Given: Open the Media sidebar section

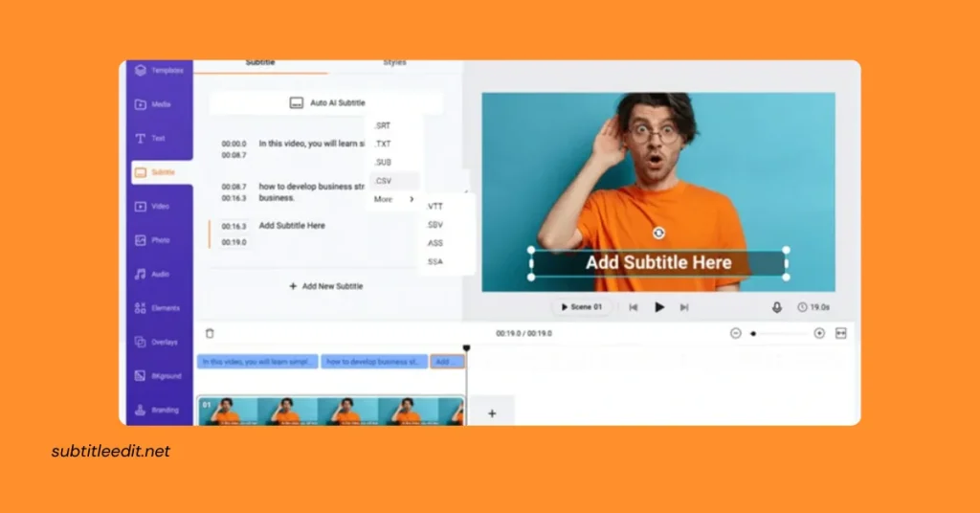Looking at the screenshot, I should tap(153, 104).
